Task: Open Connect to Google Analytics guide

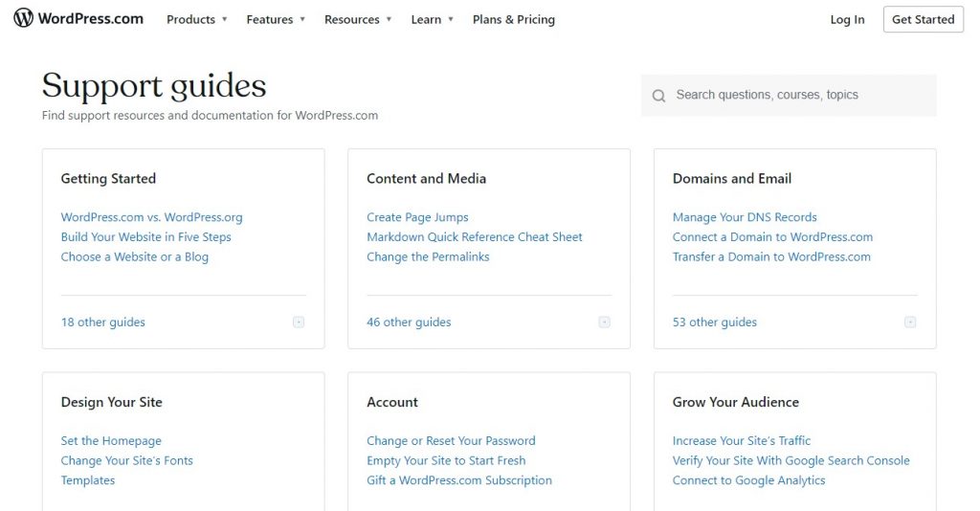Action: pos(748,480)
